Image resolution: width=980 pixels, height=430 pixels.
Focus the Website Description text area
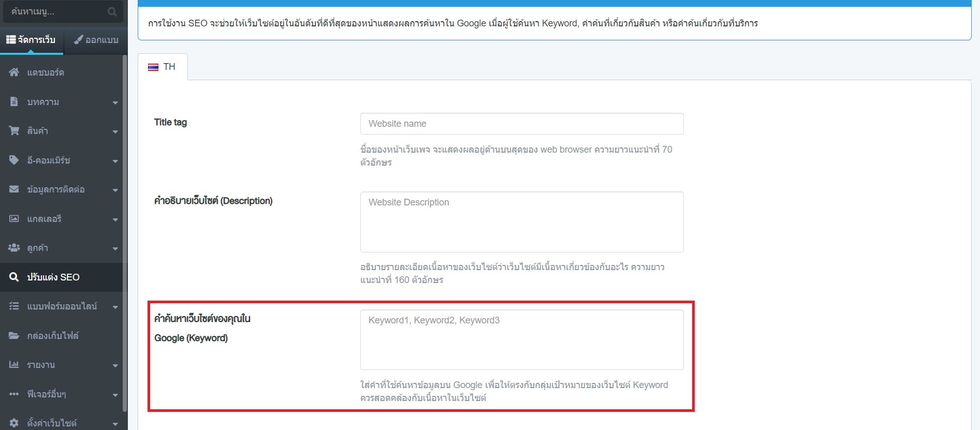521,222
